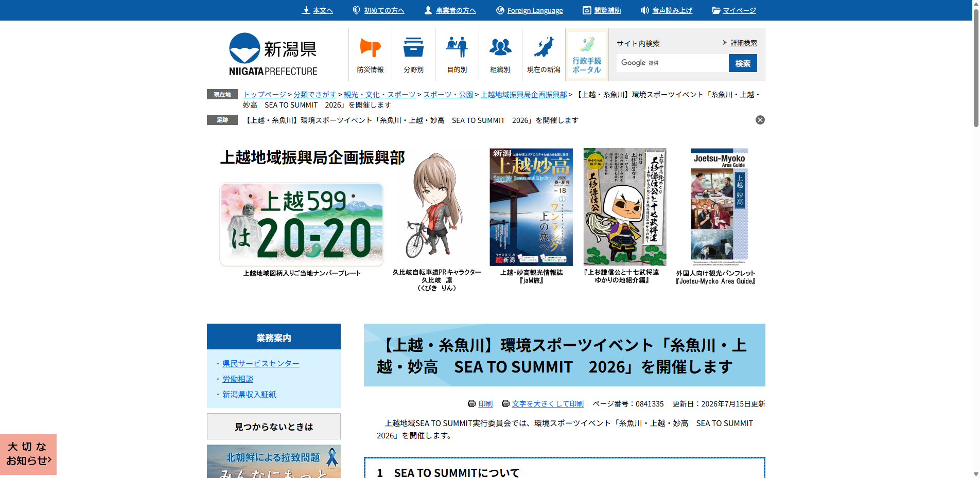The height and width of the screenshot is (478, 980).
Task: Expand 大切なお知らせ side tab
Action: point(28,454)
